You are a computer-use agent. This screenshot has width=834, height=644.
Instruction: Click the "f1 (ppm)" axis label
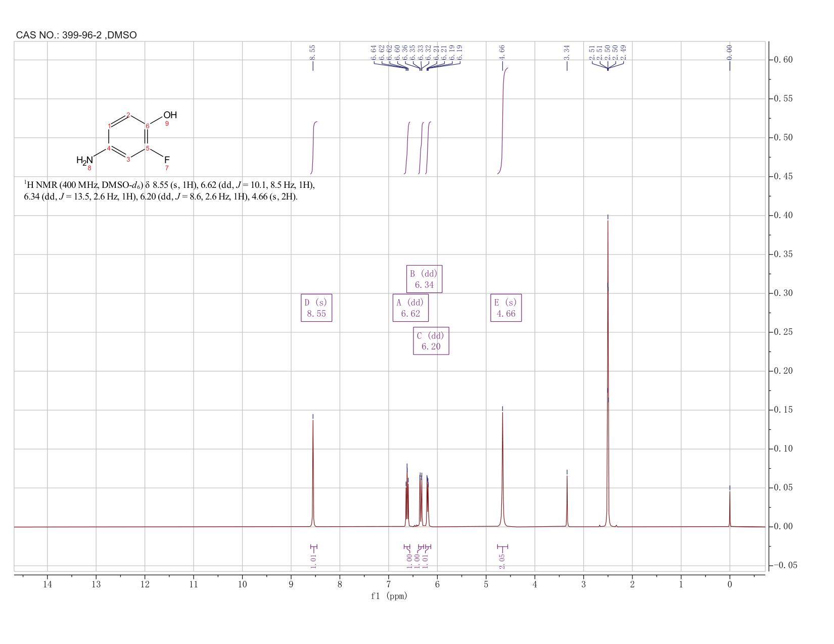389,596
